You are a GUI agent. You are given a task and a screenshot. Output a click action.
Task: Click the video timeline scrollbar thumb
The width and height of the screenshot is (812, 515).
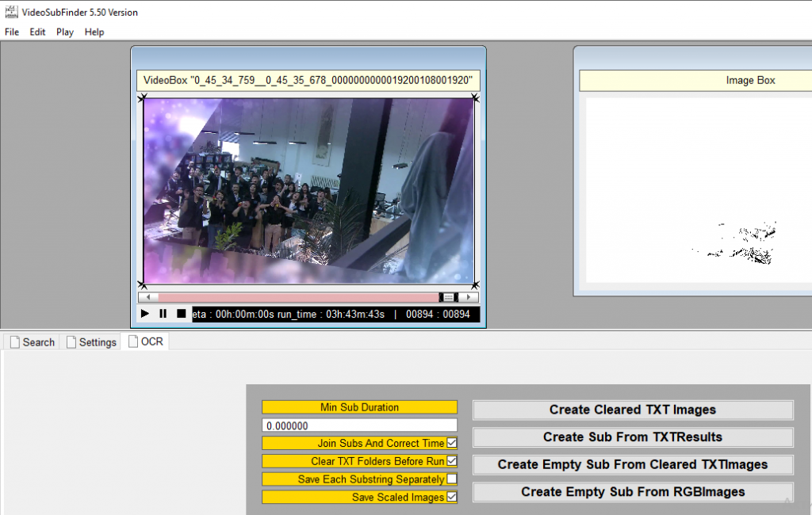449,297
